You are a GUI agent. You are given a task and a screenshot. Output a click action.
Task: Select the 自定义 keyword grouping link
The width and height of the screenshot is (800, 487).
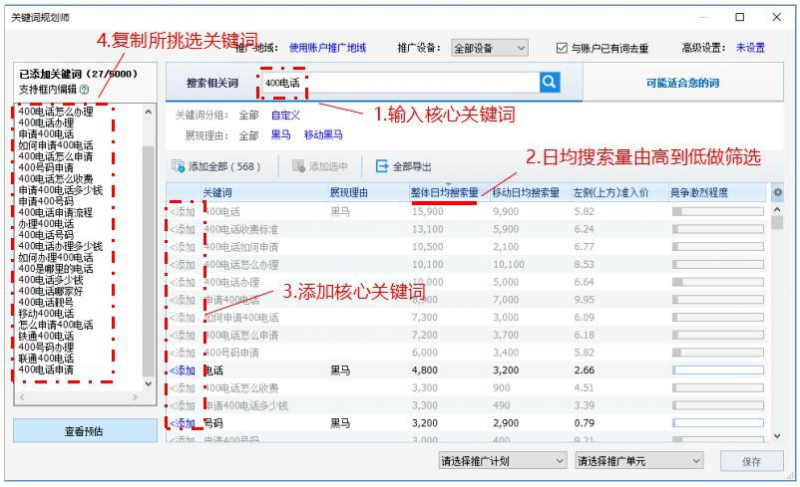pyautogui.click(x=285, y=115)
